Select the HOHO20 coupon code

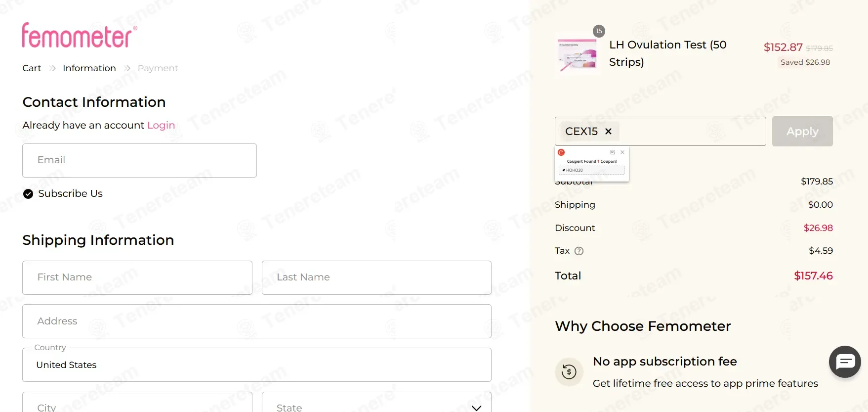[x=592, y=170]
